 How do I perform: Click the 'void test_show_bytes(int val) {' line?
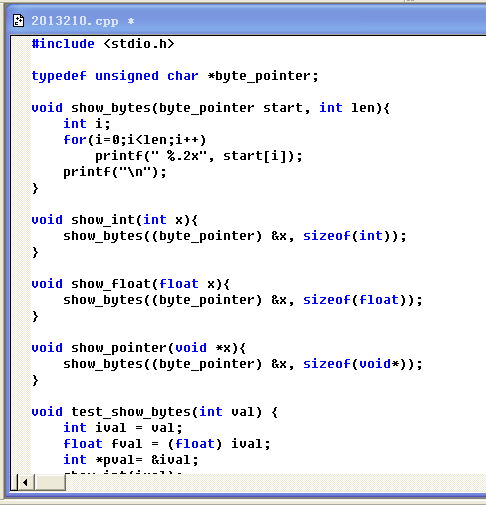click(155, 412)
